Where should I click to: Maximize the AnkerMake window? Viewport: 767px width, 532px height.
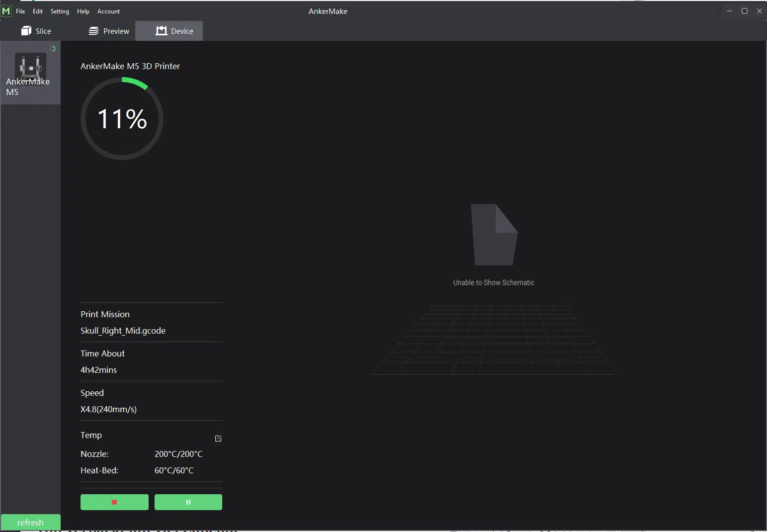[744, 11]
